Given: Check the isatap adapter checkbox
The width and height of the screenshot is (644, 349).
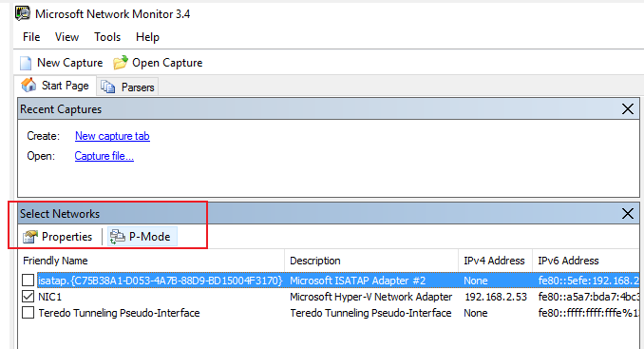Looking at the screenshot, I should click(x=28, y=281).
